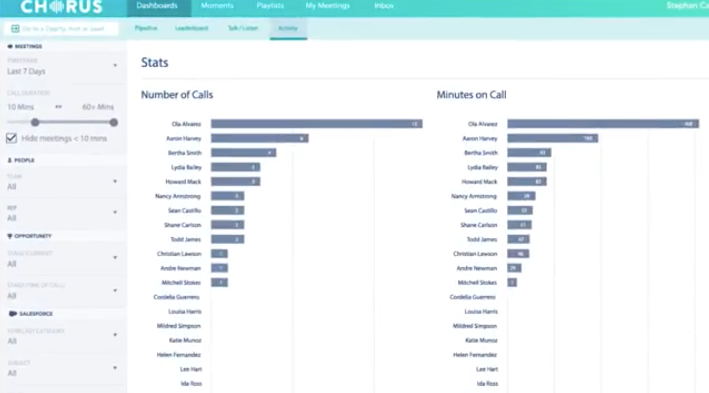
Task: Click the Opportunity trophy icon
Action: point(10,236)
